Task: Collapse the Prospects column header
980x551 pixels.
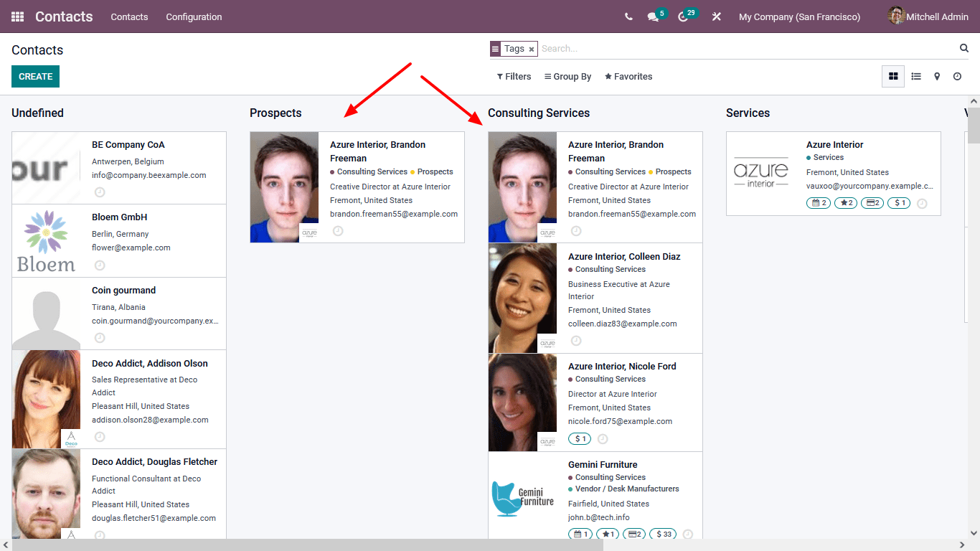Action: [x=275, y=113]
